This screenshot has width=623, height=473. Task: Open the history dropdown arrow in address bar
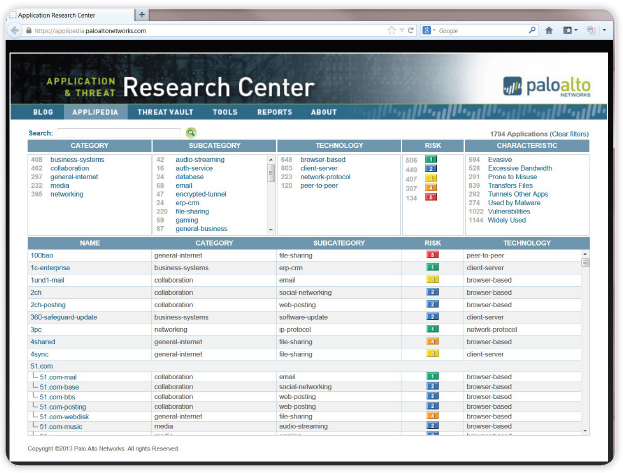(x=402, y=31)
